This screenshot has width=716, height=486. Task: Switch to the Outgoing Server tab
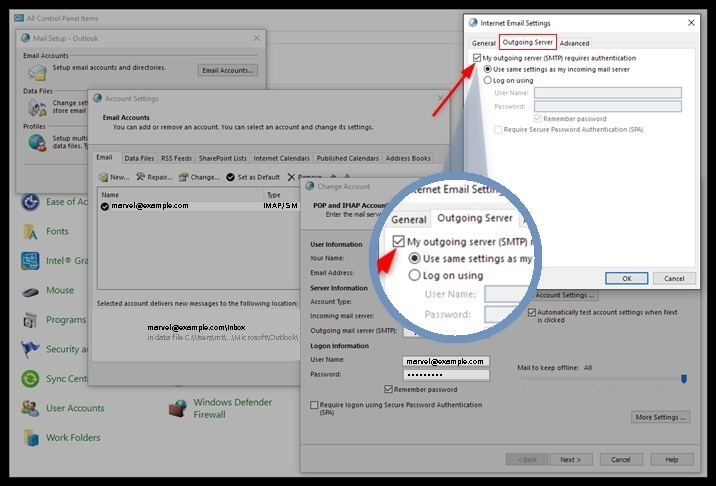point(528,42)
